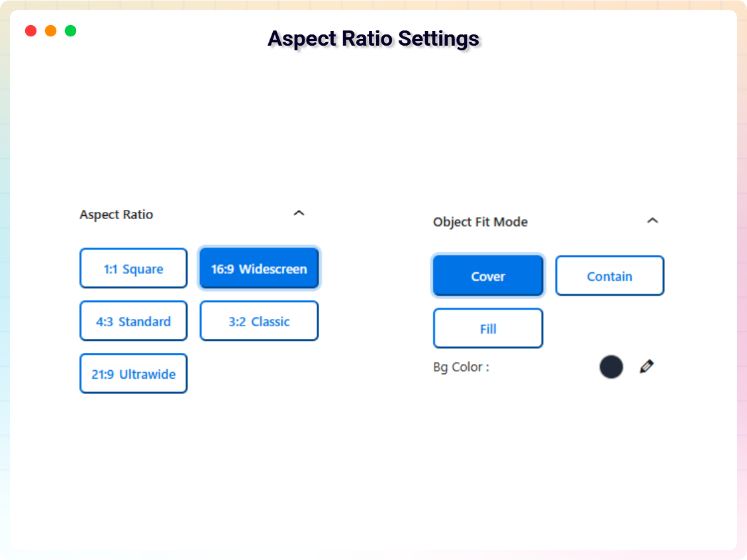Click the Aspect Ratio Settings title
This screenshot has height=560, width=747.
(x=373, y=38)
